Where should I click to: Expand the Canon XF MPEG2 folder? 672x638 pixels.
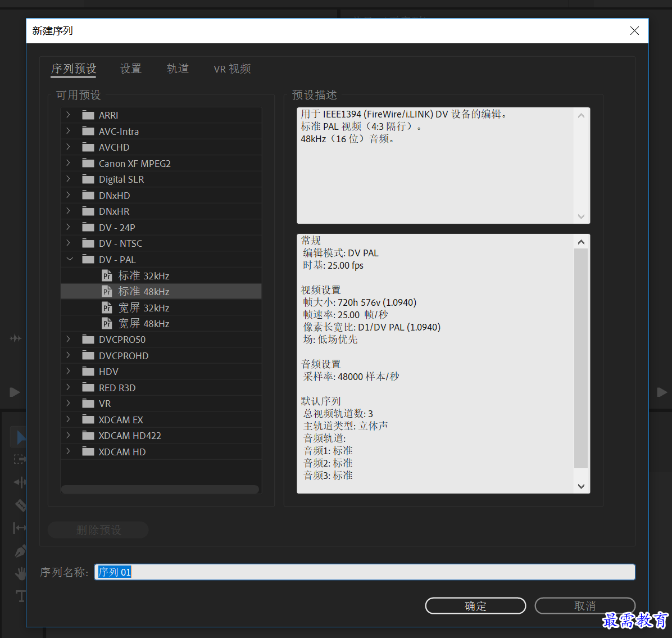coord(68,163)
